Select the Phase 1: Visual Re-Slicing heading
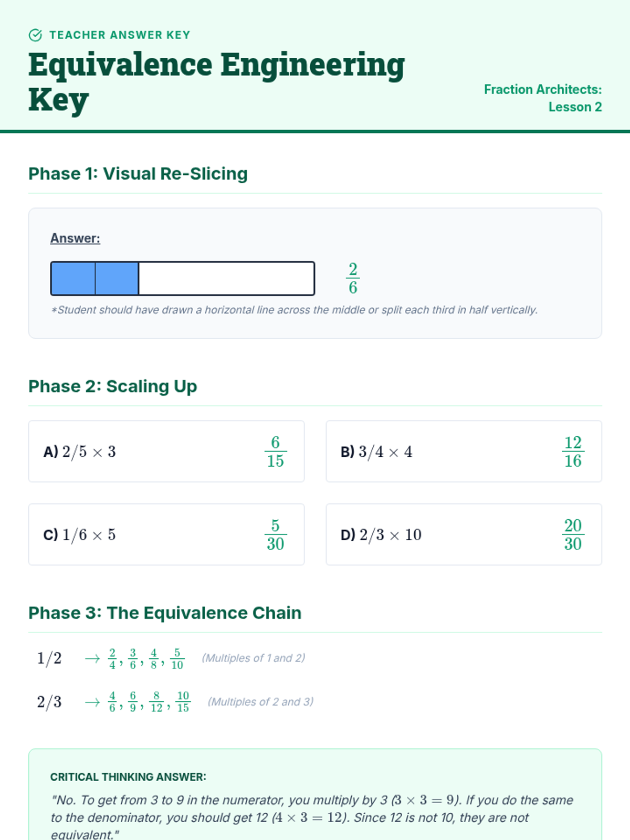630x840 pixels. point(138,174)
